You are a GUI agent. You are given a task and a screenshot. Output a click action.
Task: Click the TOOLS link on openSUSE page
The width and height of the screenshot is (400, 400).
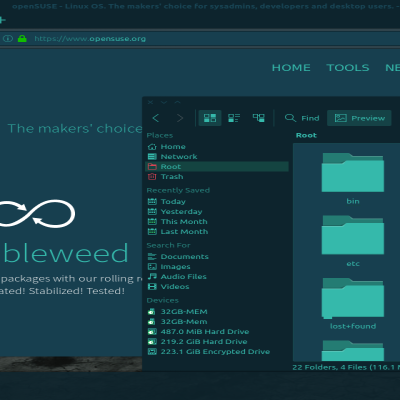click(x=348, y=68)
